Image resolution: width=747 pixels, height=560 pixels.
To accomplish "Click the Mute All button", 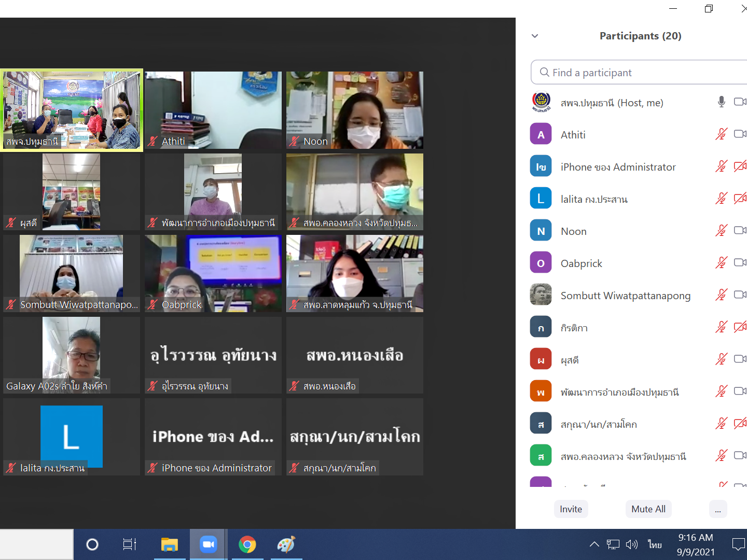I will 648,509.
